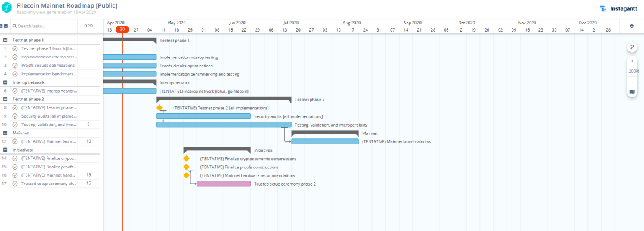Click the Filecoin Mainnet Roadmap title
This screenshot has width=644, height=231.
pos(67,5)
